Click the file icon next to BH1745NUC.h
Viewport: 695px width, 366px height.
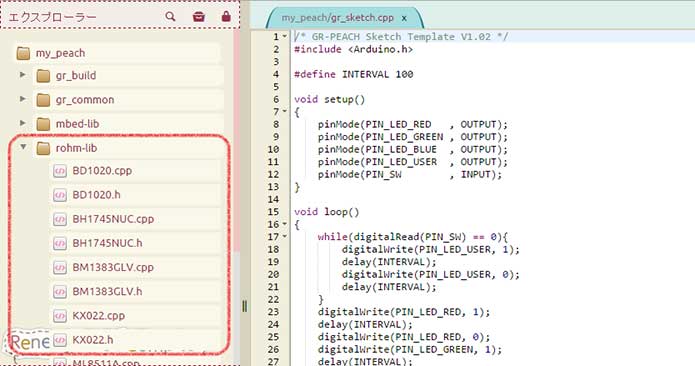coord(60,243)
